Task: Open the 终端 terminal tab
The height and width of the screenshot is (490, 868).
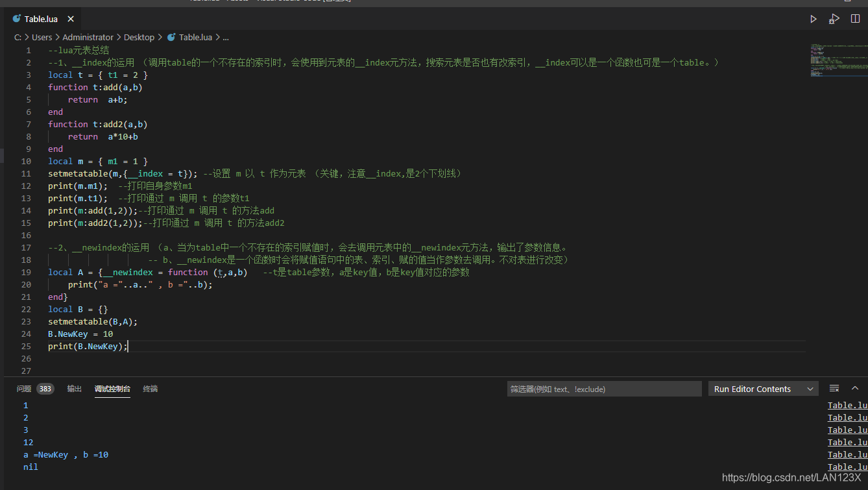Action: pyautogui.click(x=150, y=389)
